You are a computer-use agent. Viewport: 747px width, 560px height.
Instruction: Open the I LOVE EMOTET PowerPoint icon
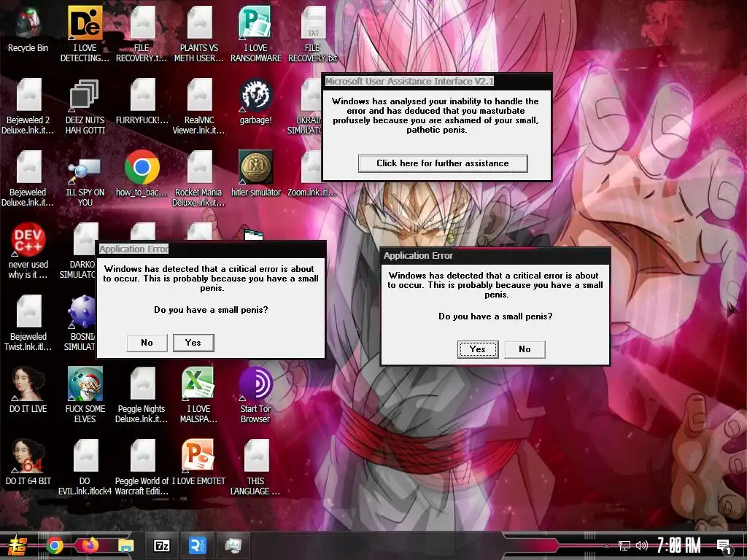(198, 456)
